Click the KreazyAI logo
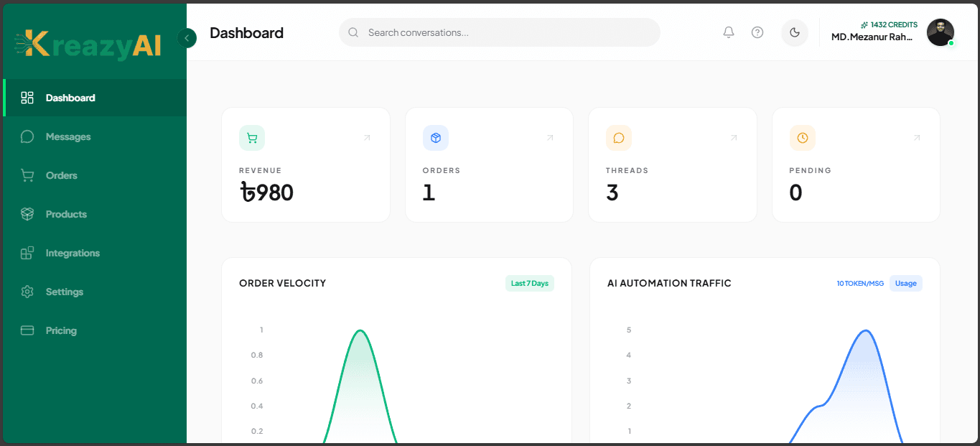 [88, 45]
